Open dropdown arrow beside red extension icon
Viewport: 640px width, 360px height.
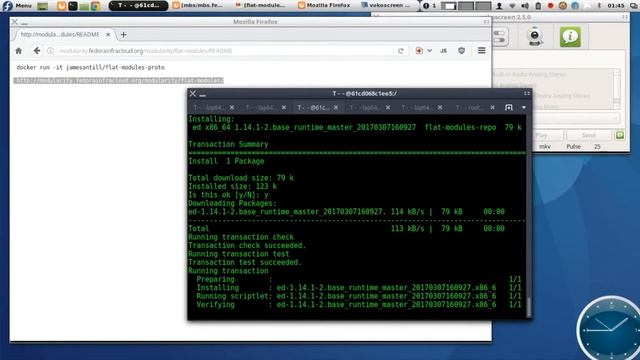(x=429, y=51)
